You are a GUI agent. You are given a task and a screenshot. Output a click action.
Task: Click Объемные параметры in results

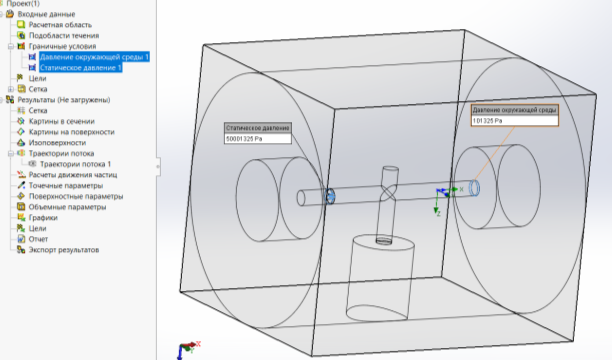coord(68,207)
